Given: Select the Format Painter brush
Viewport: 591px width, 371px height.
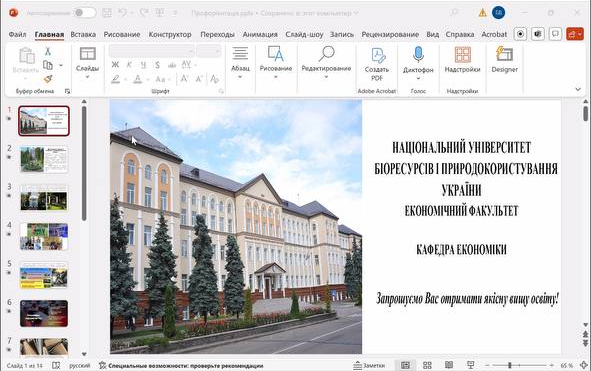Looking at the screenshot, I should click(48, 79).
